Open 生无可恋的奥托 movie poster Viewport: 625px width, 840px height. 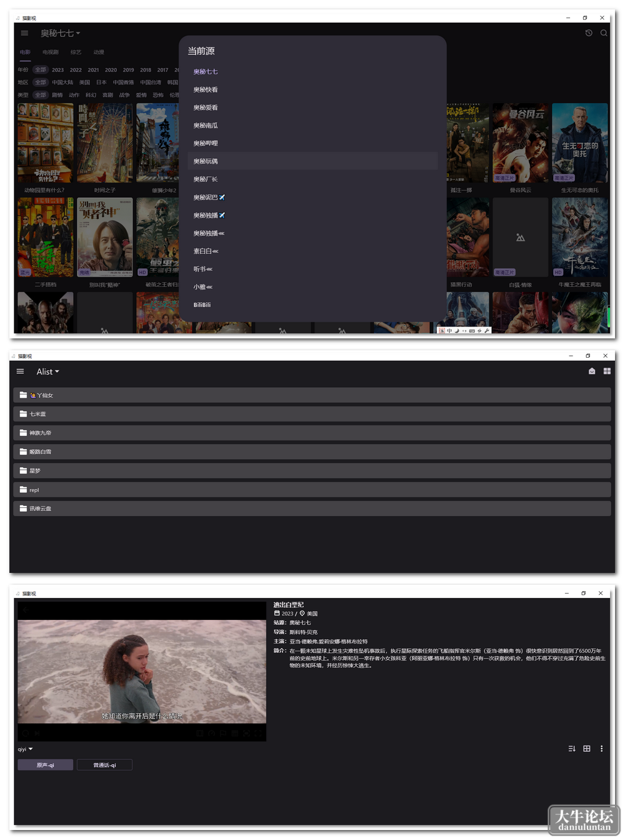point(580,143)
